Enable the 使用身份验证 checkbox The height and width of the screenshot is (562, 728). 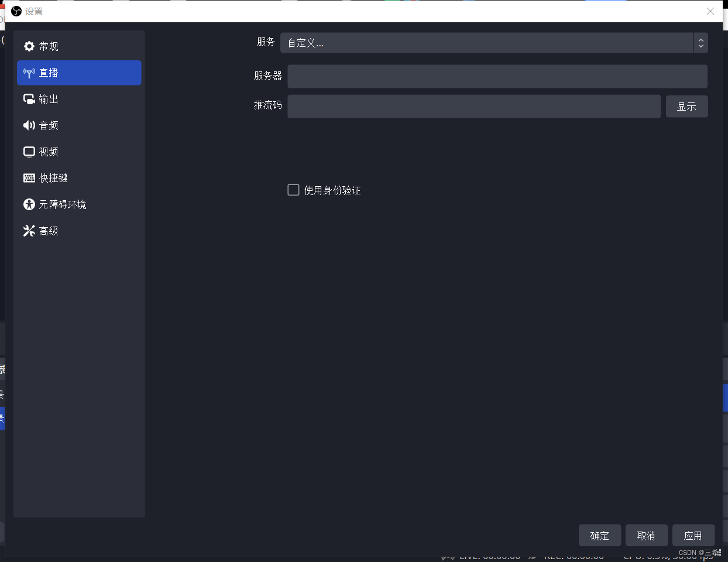pyautogui.click(x=293, y=190)
